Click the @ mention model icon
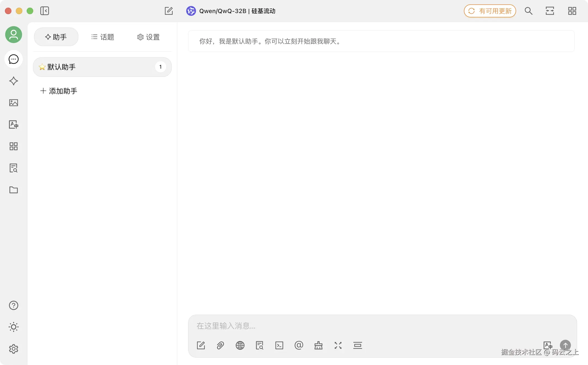 click(x=299, y=345)
